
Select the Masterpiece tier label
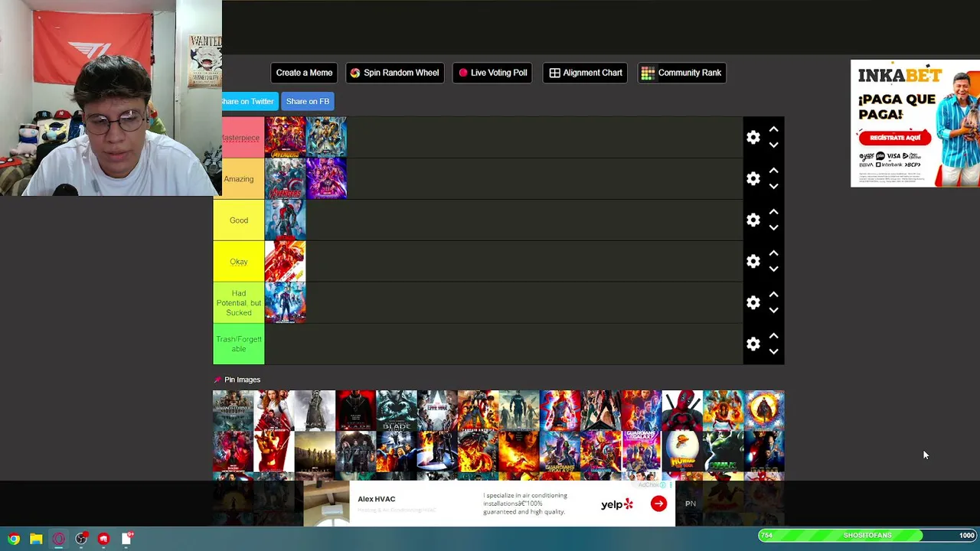tap(243, 138)
